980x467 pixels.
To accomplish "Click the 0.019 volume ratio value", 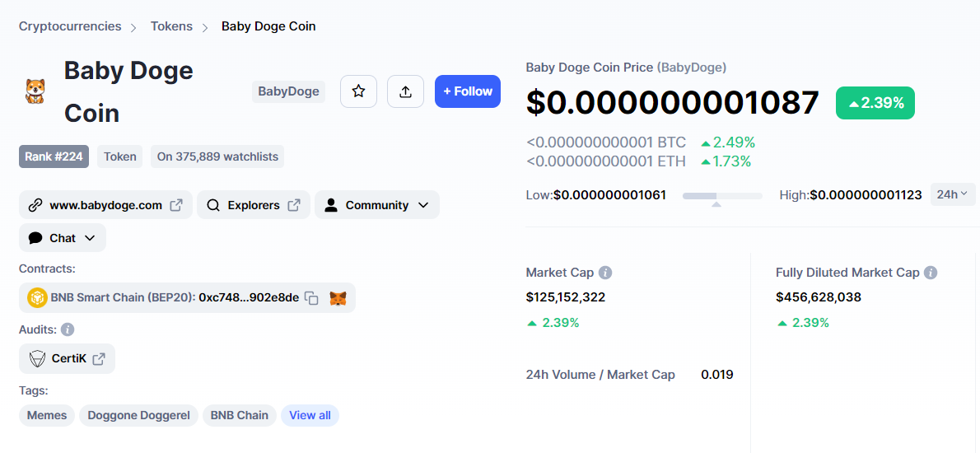I will click(x=716, y=375).
